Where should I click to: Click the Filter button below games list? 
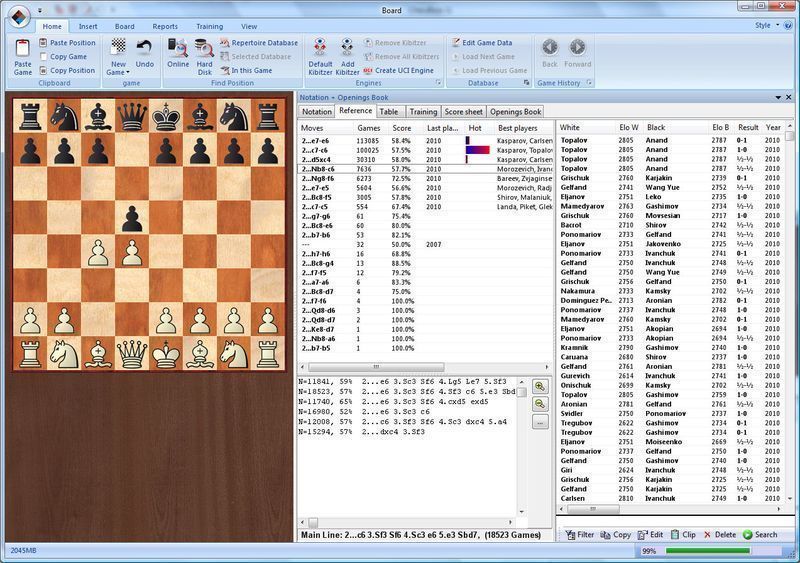[579, 535]
